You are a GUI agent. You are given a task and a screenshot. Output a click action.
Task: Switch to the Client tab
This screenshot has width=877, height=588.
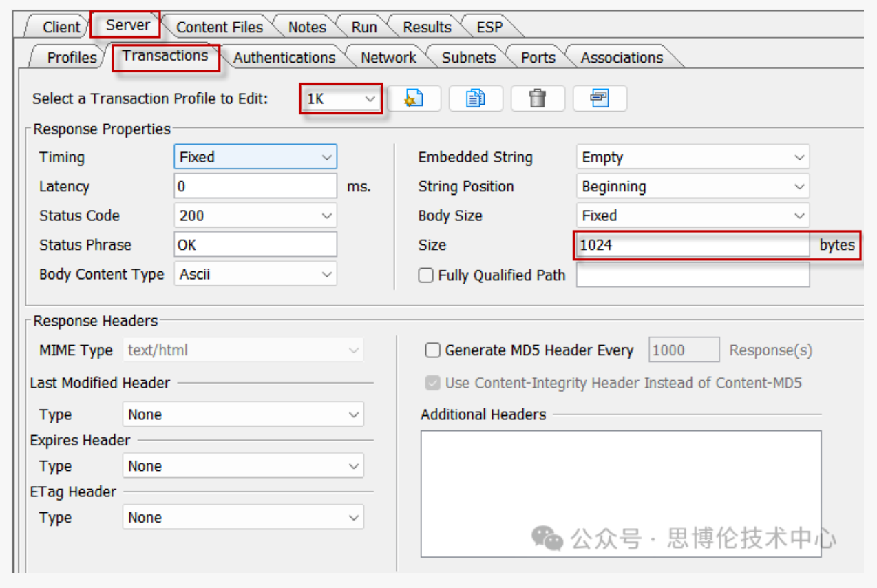pos(61,28)
